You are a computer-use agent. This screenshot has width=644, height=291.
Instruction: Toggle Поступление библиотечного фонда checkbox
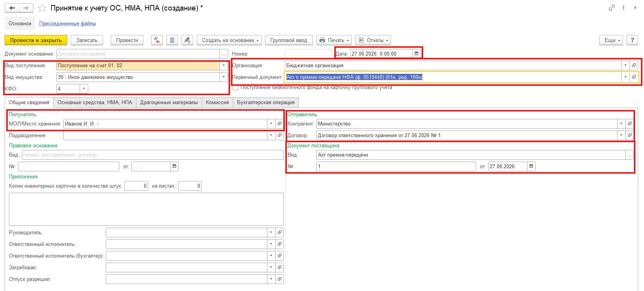[236, 87]
